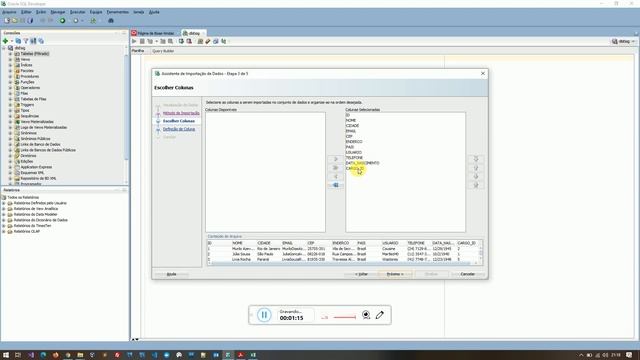640x360 pixels.
Task: Click the Firefox icon in taskbar
Action: coord(56,355)
